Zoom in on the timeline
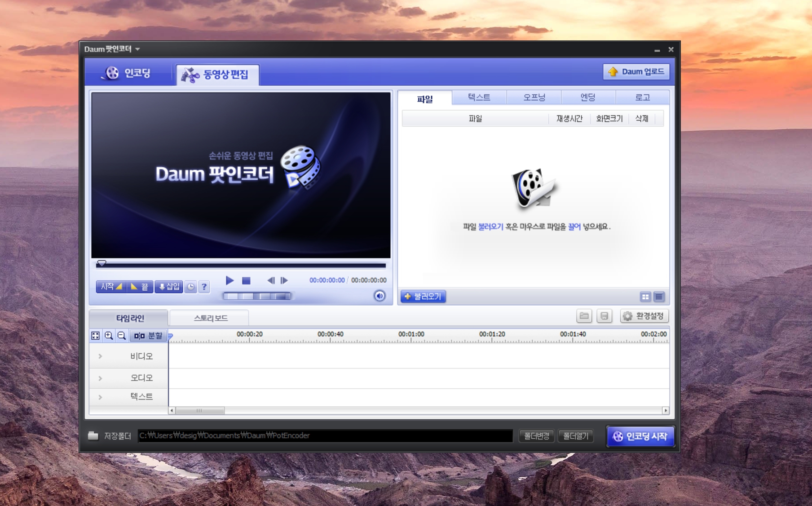The image size is (812, 506). pos(109,336)
